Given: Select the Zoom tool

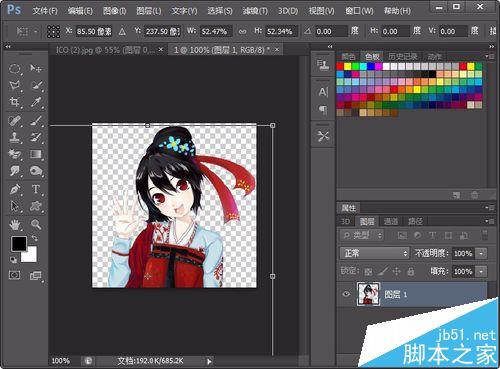Looking at the screenshot, I should [x=36, y=224].
